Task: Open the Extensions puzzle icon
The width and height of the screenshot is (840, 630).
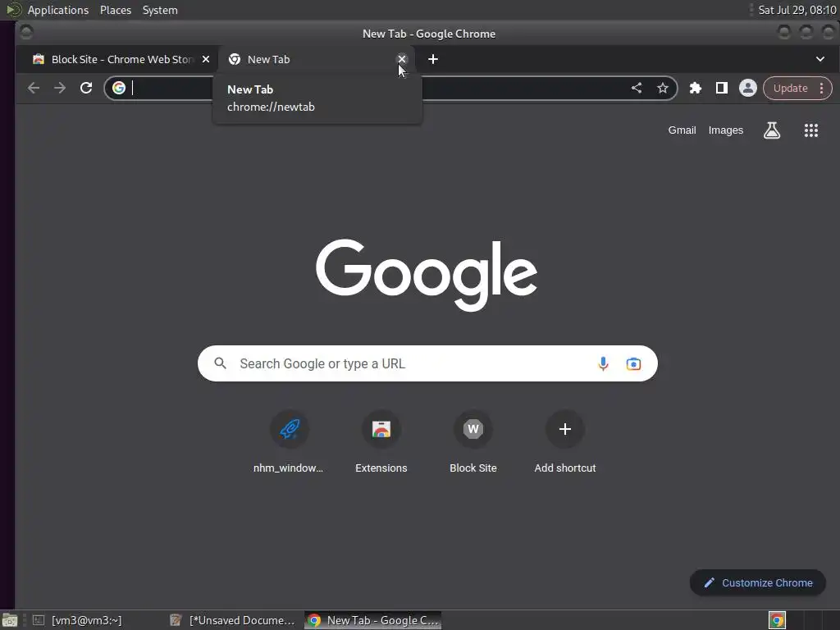Action: 696,88
